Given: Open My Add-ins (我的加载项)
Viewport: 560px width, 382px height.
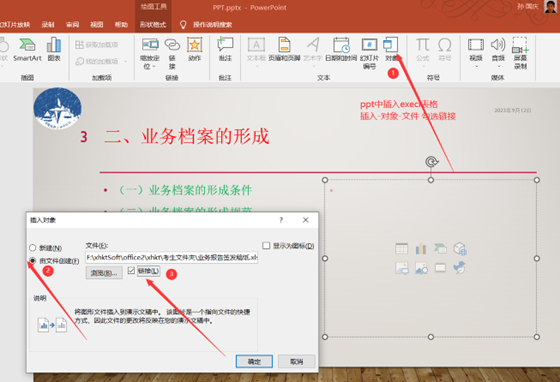Looking at the screenshot, I should point(96,61).
